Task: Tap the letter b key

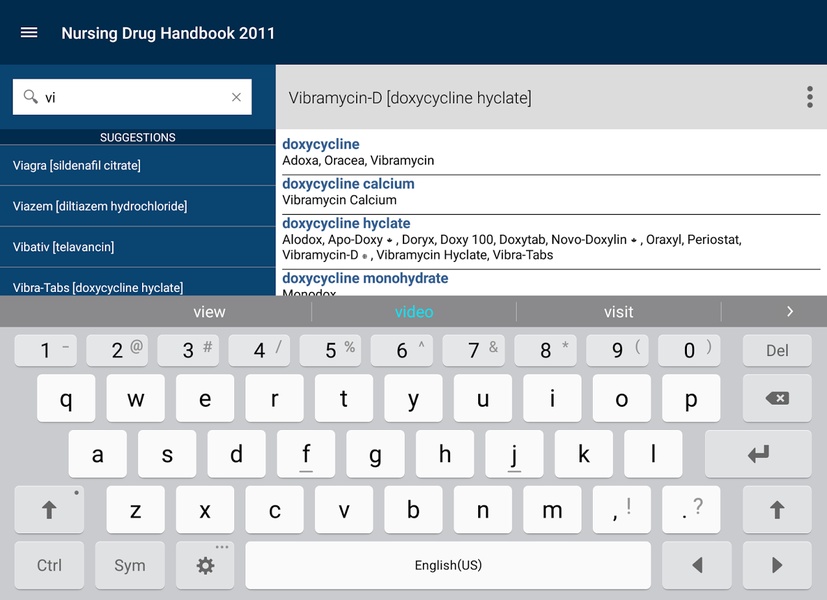Action: tap(413, 510)
